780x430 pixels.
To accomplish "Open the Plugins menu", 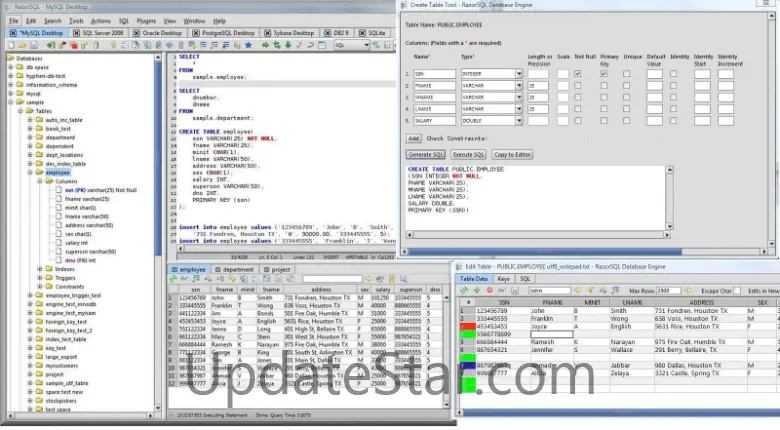I will tap(146, 21).
